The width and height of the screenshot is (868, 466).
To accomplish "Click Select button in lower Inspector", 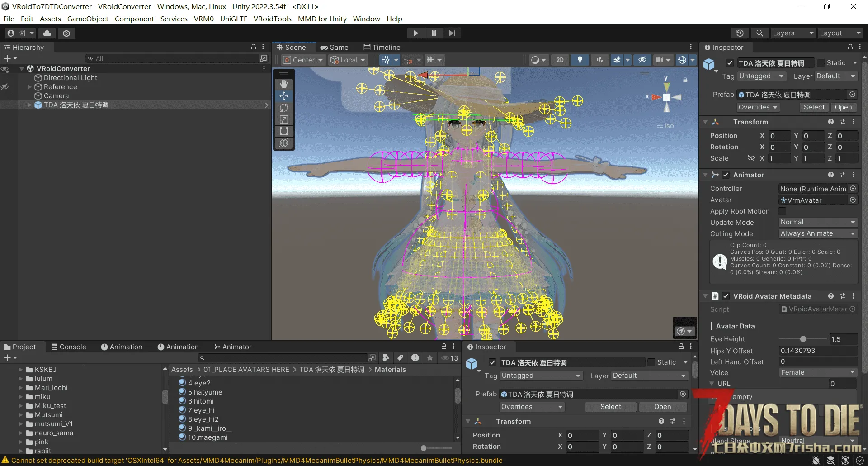I will (611, 407).
